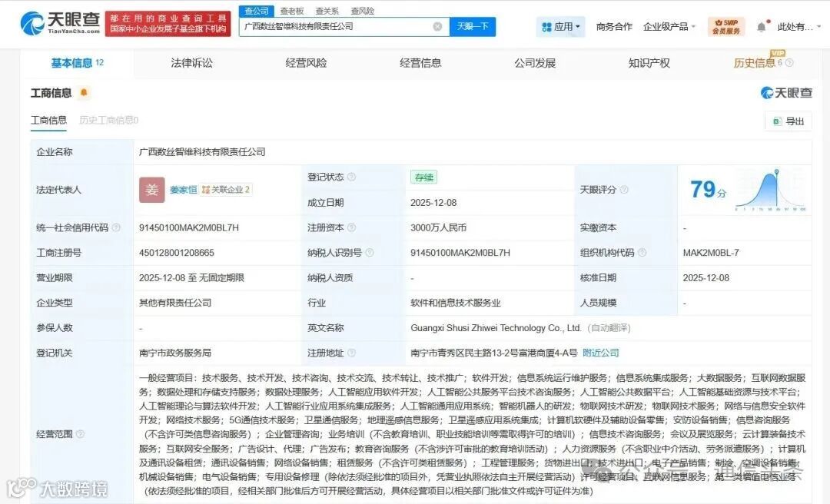830x504 pixels.
Task: Clear the search box with the X icon
Action: pos(437,26)
